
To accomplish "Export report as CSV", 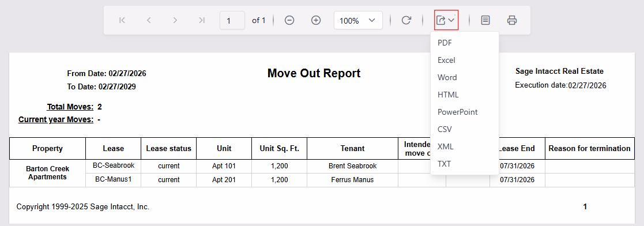I will coord(465,129).
